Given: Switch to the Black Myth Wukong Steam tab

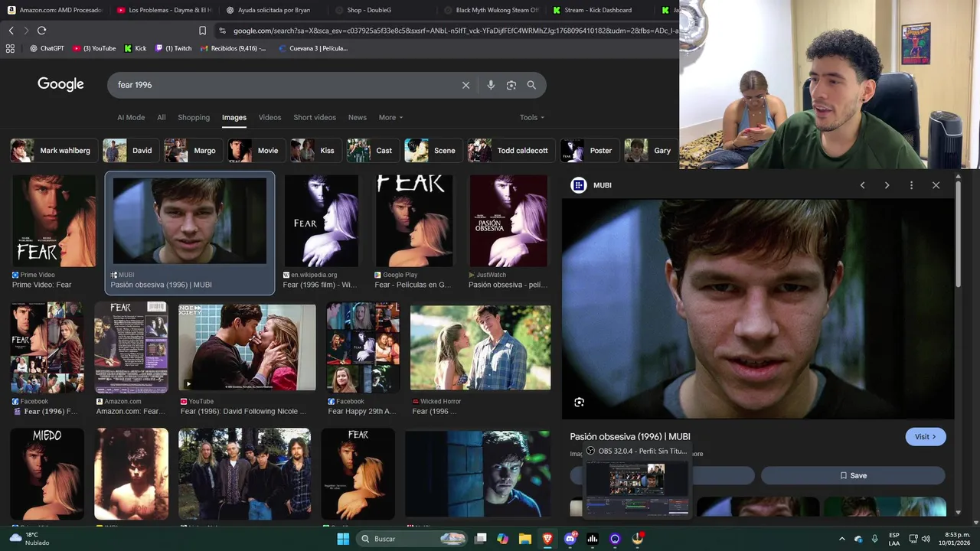Looking at the screenshot, I should pos(491,10).
